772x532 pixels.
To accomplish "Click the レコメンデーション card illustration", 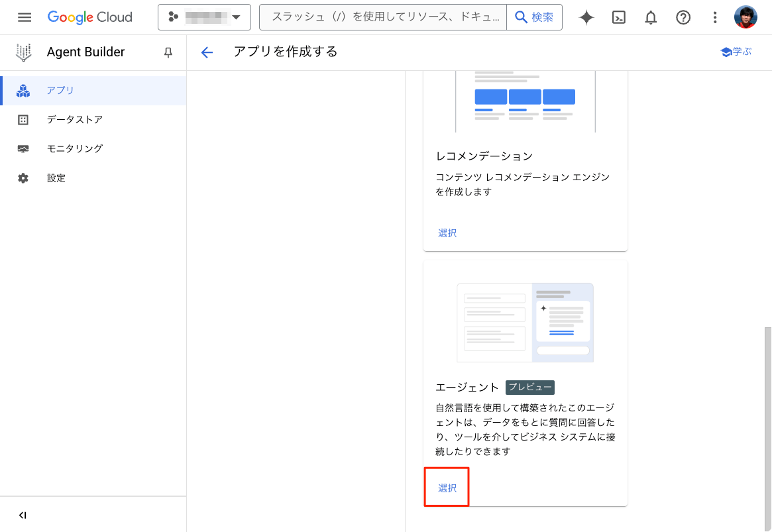I will (x=525, y=101).
